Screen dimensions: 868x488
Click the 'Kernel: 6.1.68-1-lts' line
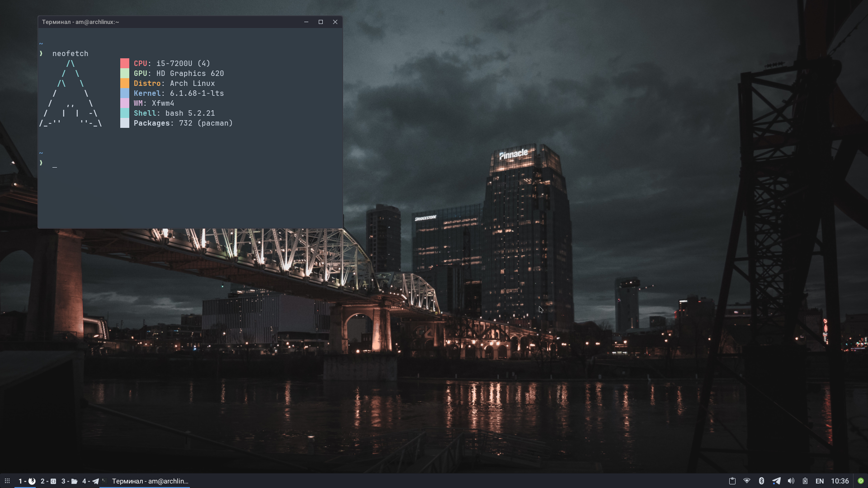point(179,93)
